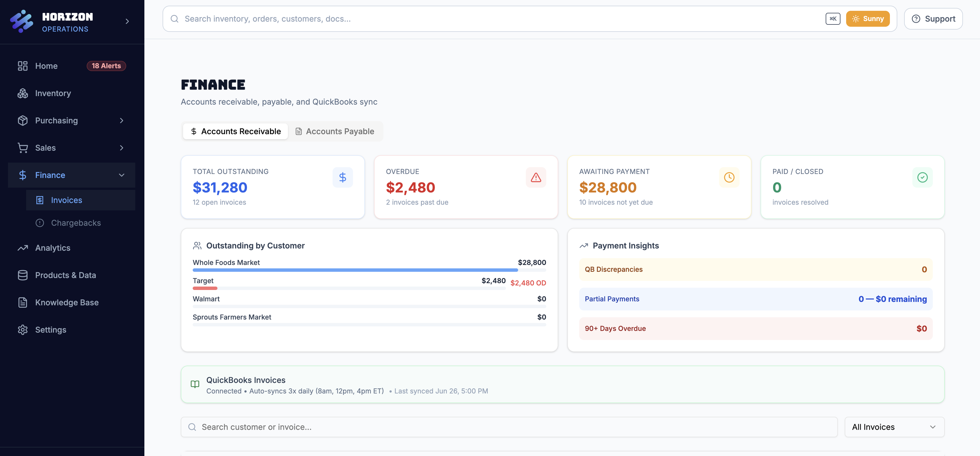980x456 pixels.
Task: Click the Whole Foods Market progress bar
Action: (x=369, y=270)
